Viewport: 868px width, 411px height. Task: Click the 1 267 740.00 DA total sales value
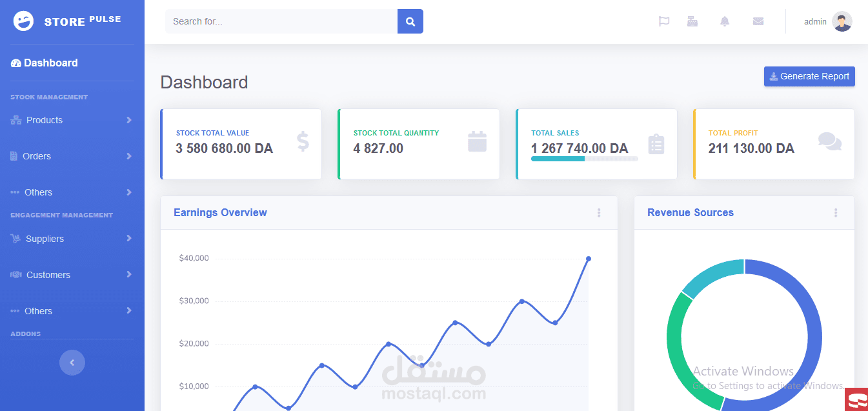pyautogui.click(x=580, y=148)
